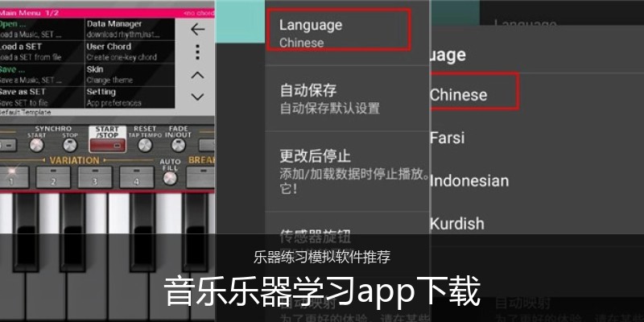The height and width of the screenshot is (322, 644).
Task: Hit the red Start/Stop button
Action: tap(107, 145)
